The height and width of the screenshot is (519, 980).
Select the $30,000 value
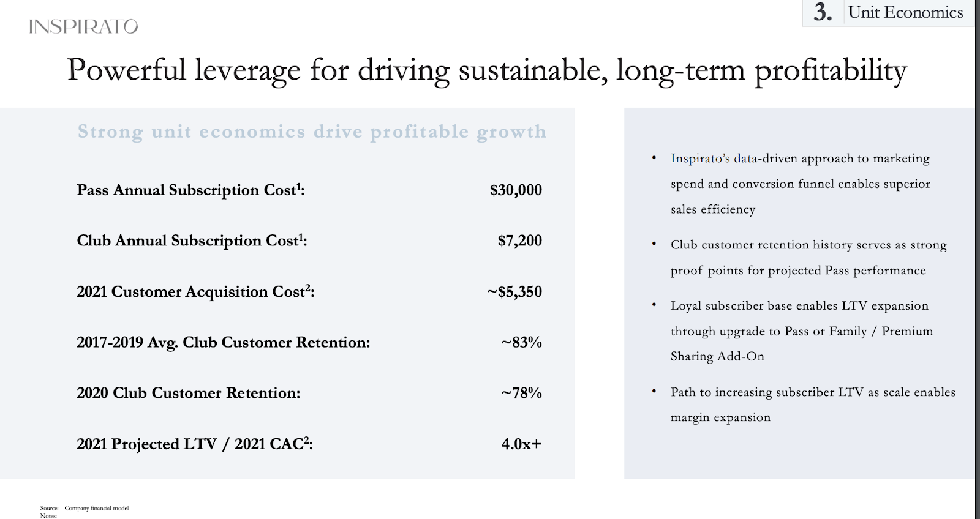(516, 190)
